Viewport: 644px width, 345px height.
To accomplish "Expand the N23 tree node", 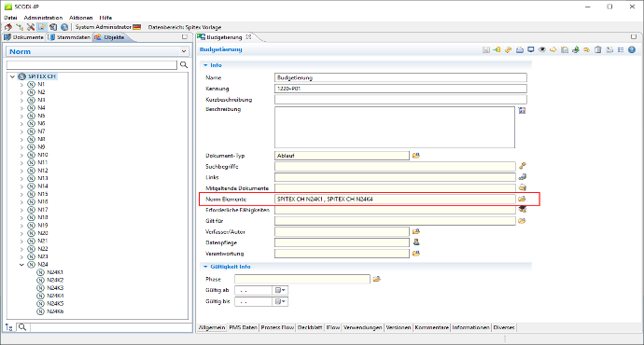I will point(21,256).
